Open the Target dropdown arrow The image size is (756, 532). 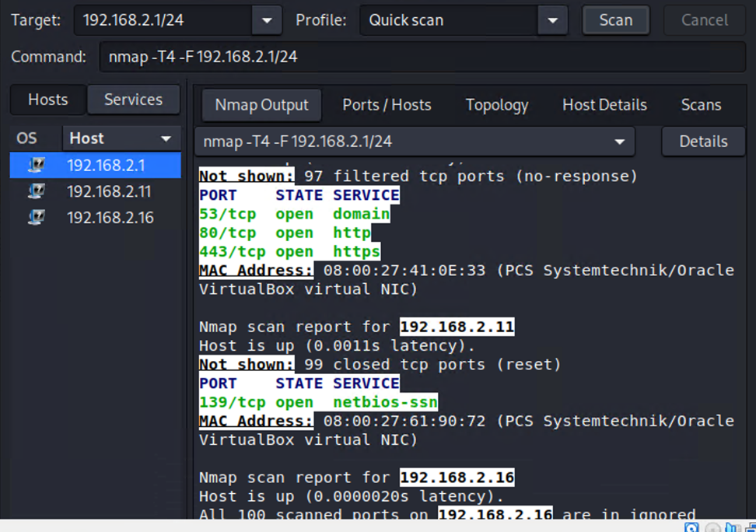click(267, 20)
